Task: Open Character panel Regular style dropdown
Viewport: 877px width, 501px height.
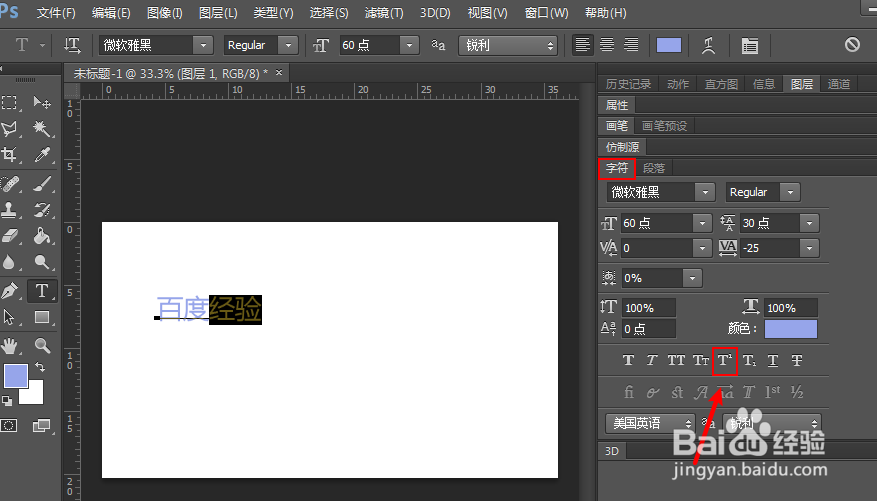Action: pos(790,192)
